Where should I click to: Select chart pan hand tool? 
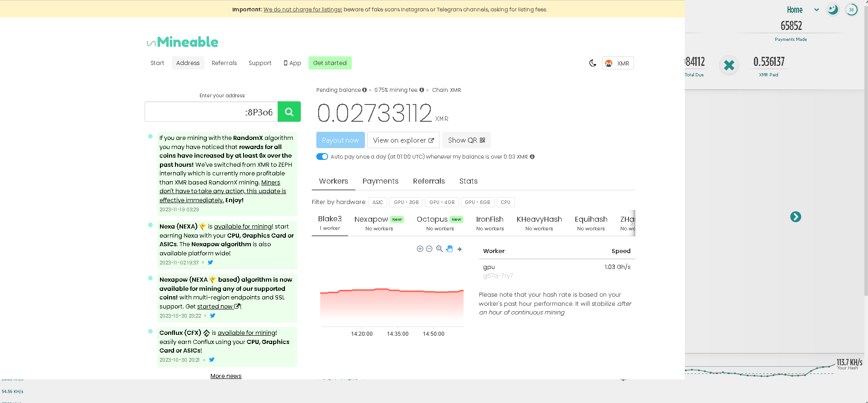(x=449, y=249)
